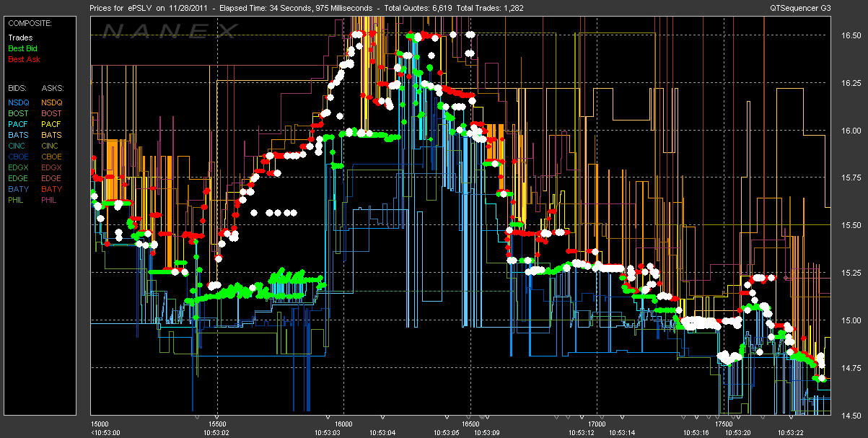The width and height of the screenshot is (868, 438).
Task: Click BOST under the BIDS heading
Action: 19,113
